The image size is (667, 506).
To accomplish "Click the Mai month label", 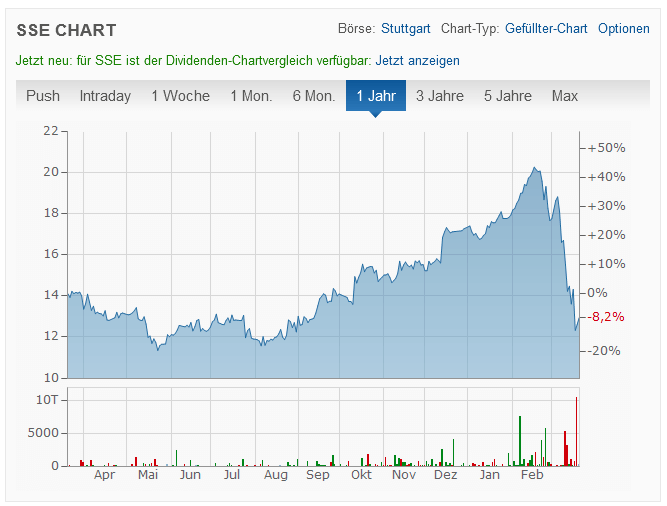I will (148, 475).
